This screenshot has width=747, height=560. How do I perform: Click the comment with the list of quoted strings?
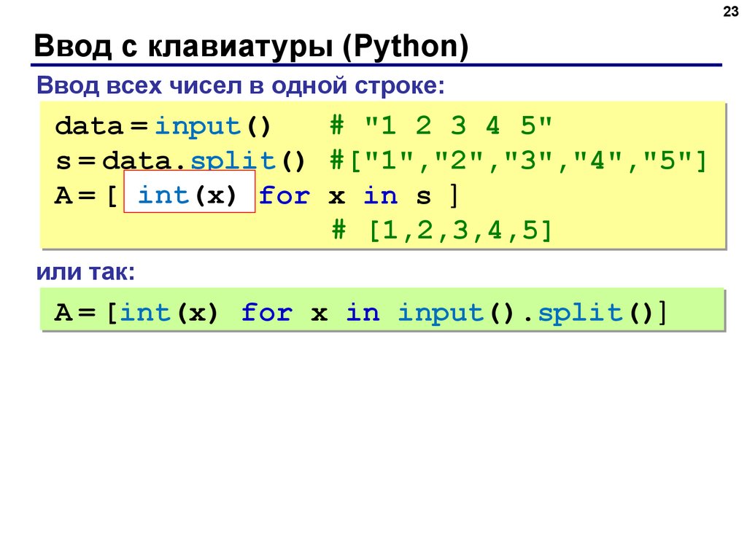(x=518, y=160)
